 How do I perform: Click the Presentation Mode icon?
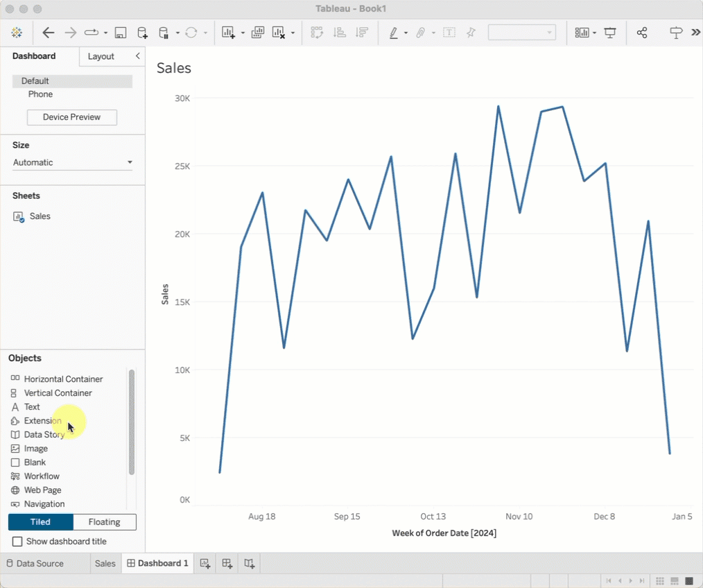click(609, 33)
